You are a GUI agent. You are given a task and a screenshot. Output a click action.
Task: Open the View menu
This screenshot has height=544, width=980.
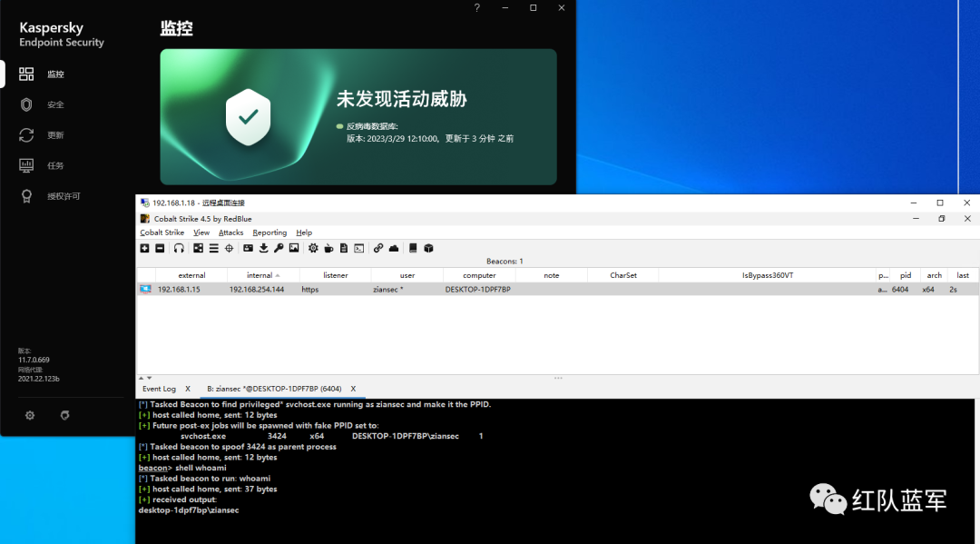(x=201, y=232)
